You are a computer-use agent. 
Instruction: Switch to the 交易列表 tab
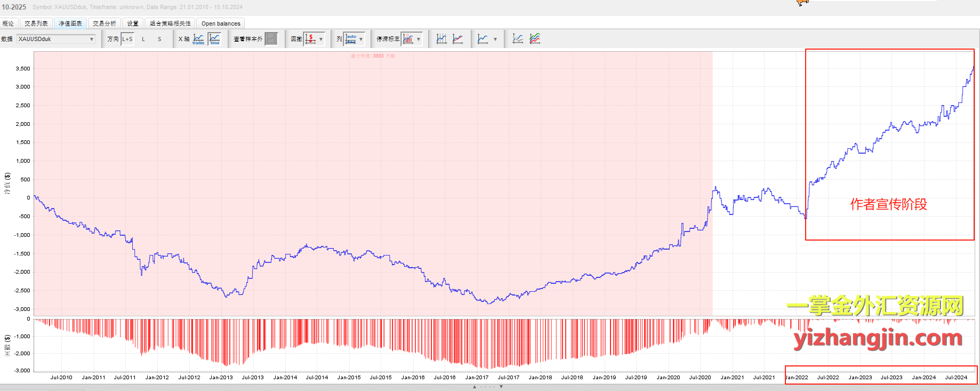tap(36, 23)
